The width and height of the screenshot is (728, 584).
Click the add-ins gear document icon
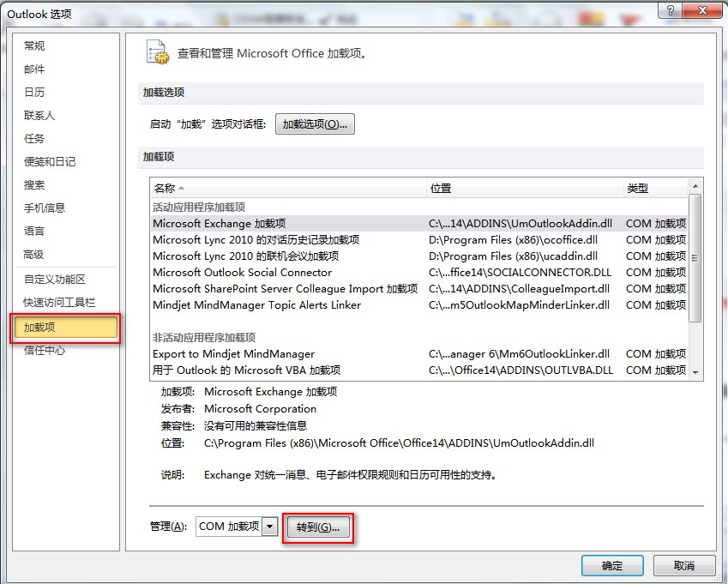point(157,52)
